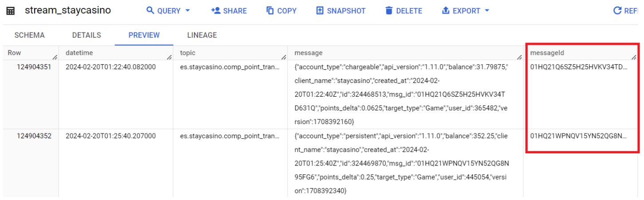Click the row 124904352 messageId cell

click(582, 162)
